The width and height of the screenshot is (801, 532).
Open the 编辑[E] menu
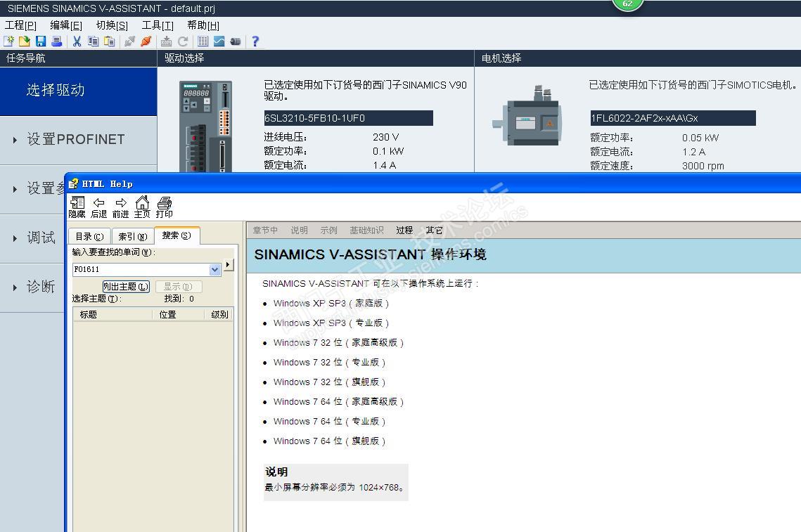click(x=66, y=25)
